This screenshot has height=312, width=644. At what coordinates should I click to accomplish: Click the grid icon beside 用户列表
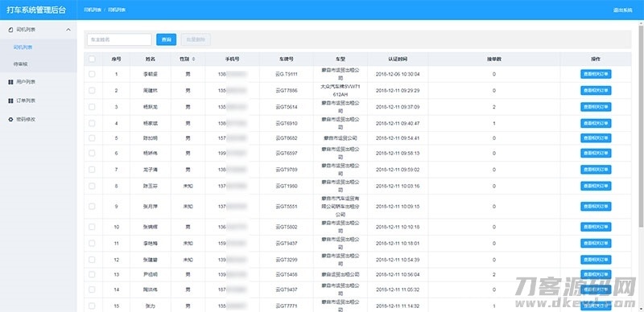click(x=10, y=82)
